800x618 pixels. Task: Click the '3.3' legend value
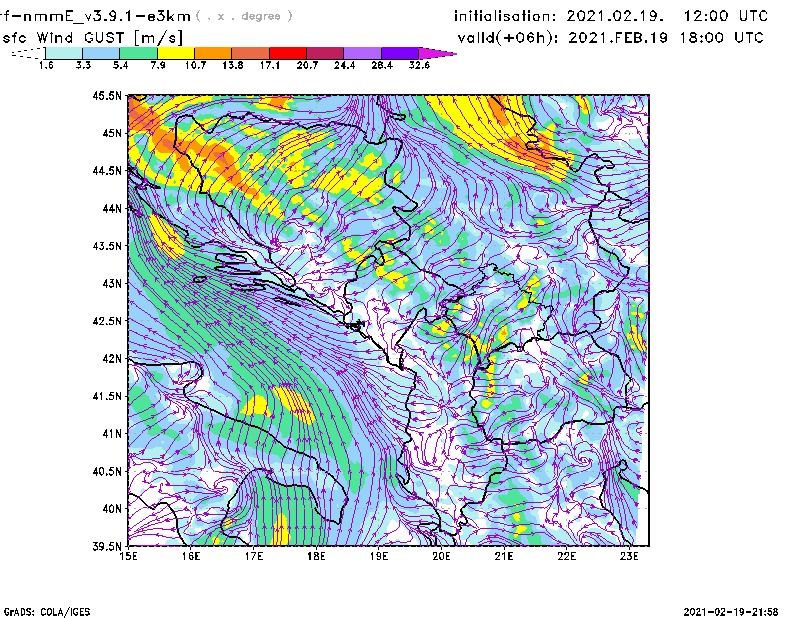click(83, 65)
